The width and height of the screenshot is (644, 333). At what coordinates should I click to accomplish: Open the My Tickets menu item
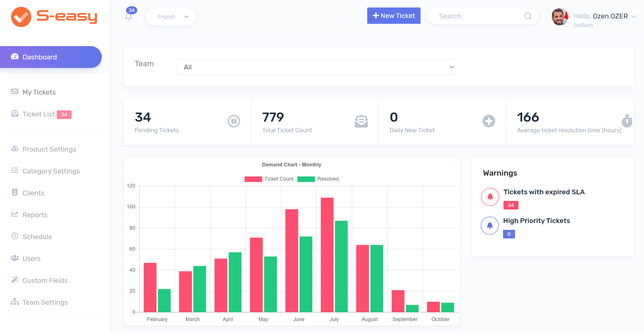tap(39, 92)
